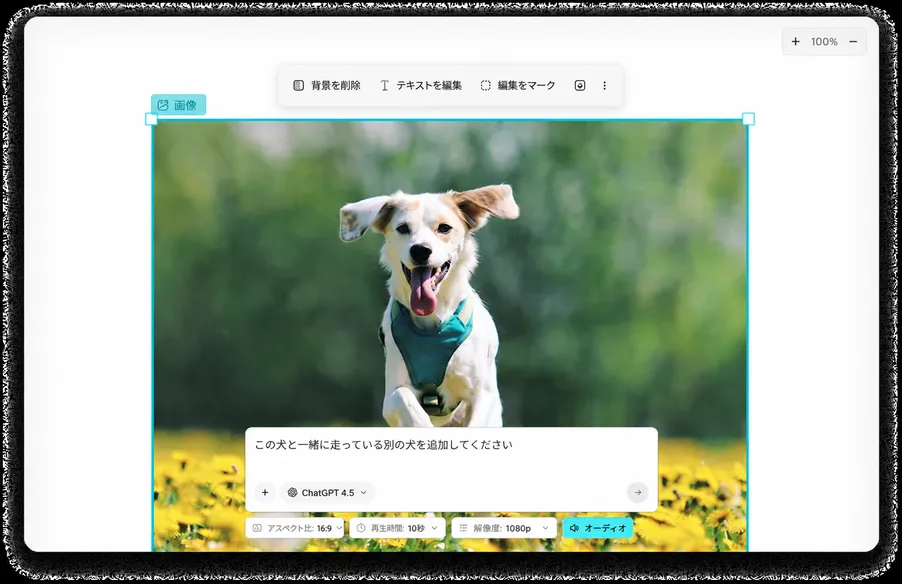
Task: Open the 解像度 1080p dropdown
Action: [x=504, y=528]
